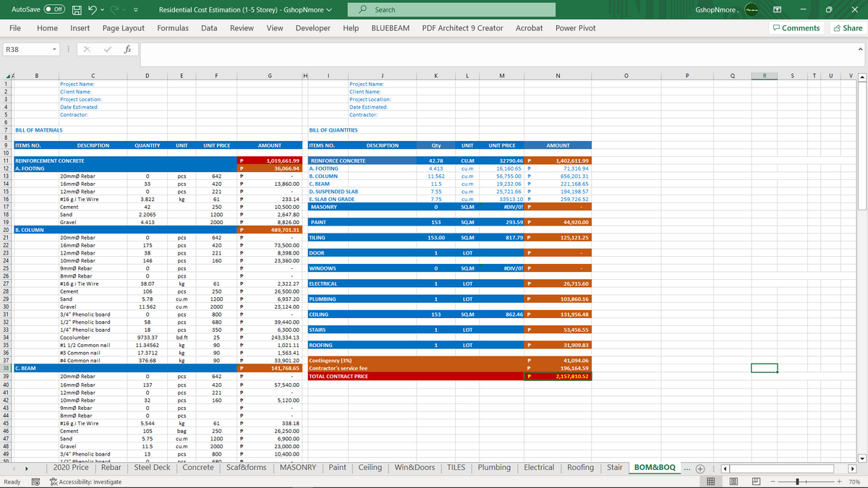Switch to the Concrete sheet tab
Image resolution: width=868 pixels, height=488 pixels.
click(198, 468)
